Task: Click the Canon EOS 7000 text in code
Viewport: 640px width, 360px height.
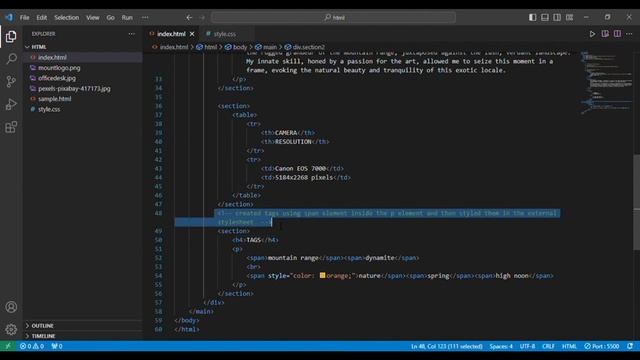Action: pyautogui.click(x=300, y=169)
